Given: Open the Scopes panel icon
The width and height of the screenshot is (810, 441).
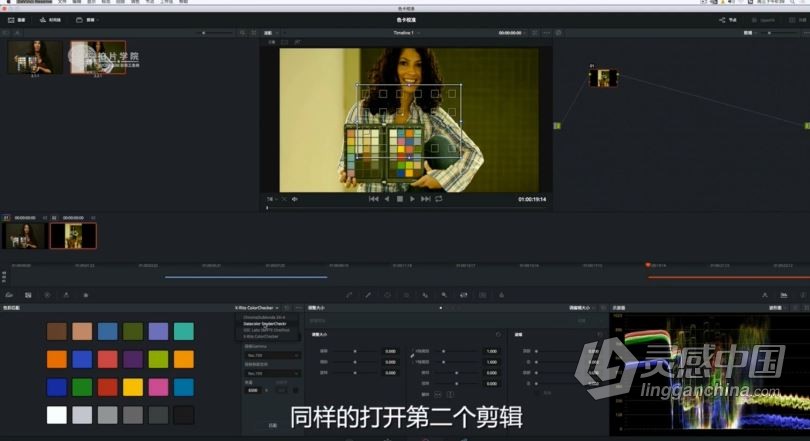Looking at the screenshot, I should coord(784,295).
